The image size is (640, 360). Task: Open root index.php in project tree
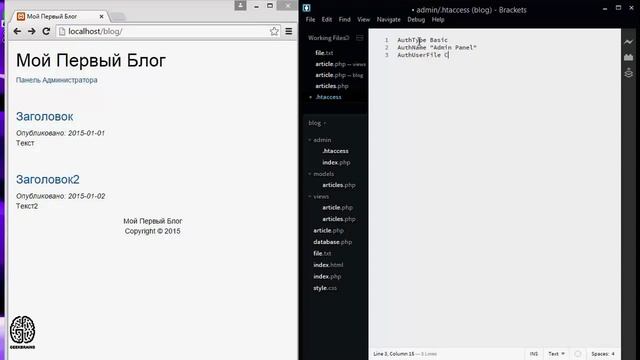pos(327,276)
